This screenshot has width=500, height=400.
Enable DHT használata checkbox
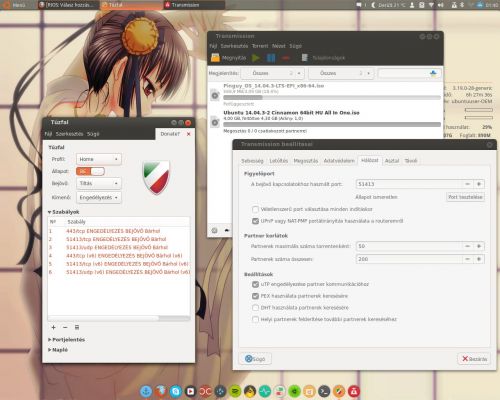[x=255, y=308]
